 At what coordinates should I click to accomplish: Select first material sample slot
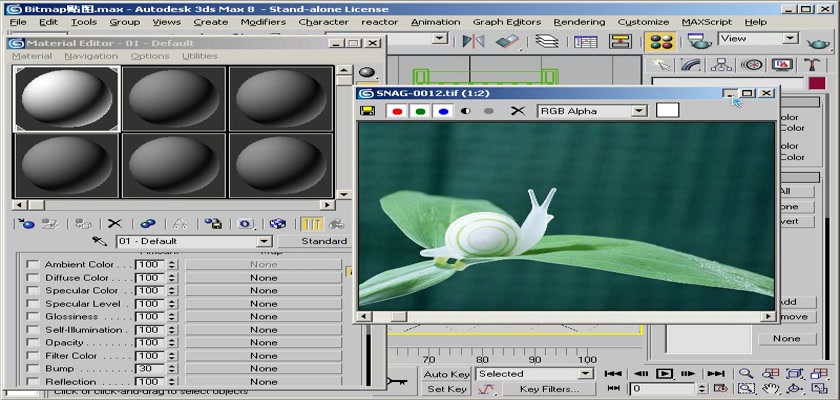[x=66, y=99]
